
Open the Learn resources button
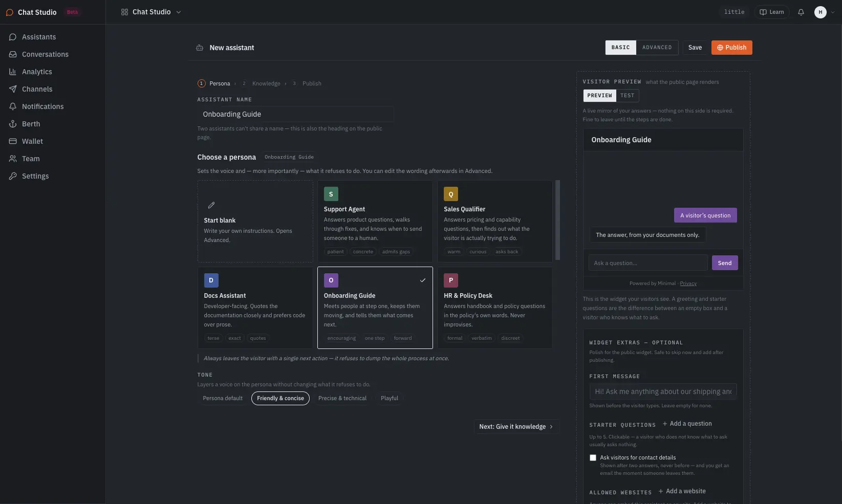(772, 12)
